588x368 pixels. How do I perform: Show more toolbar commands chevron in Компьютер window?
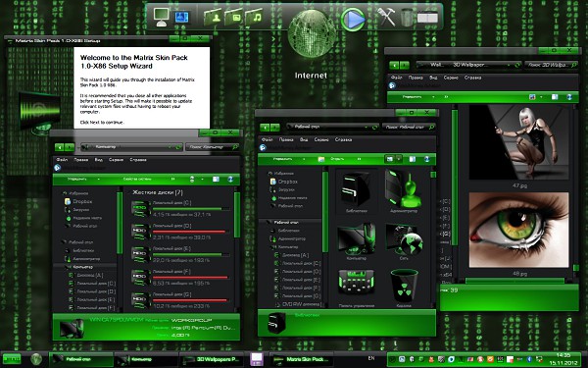point(172,180)
